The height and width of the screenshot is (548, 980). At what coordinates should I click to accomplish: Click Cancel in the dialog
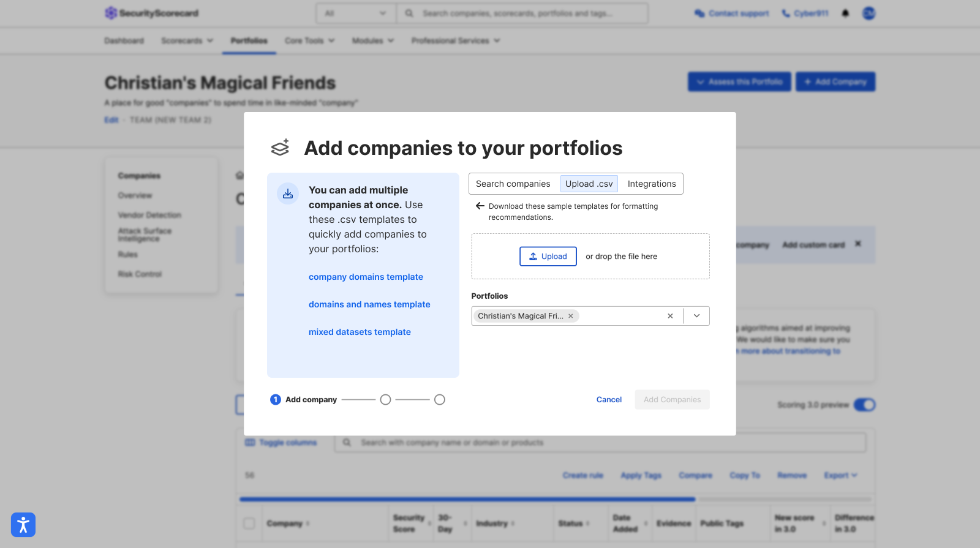pyautogui.click(x=609, y=400)
